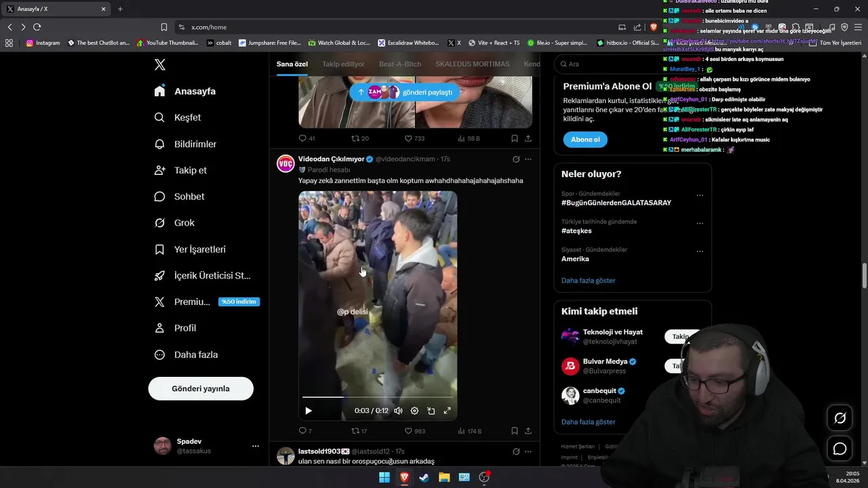Click Gönderi yayınla button
This screenshot has height=488, width=868.
pyautogui.click(x=201, y=388)
